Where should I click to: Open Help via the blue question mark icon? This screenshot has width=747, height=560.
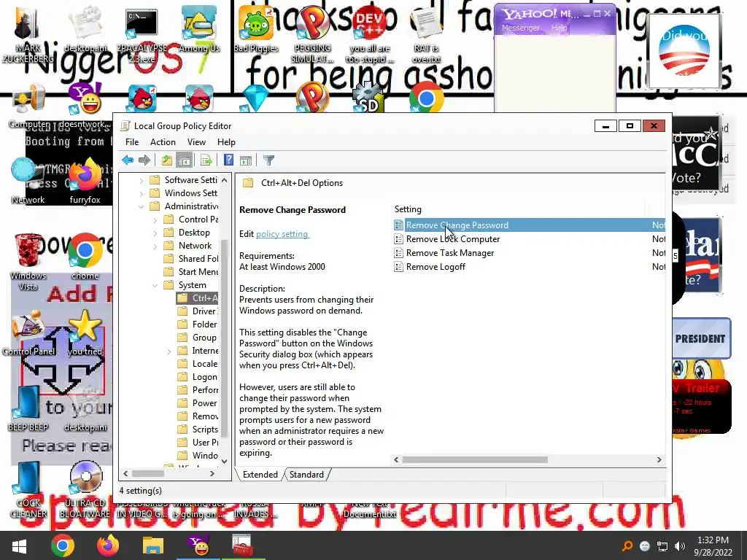click(228, 160)
